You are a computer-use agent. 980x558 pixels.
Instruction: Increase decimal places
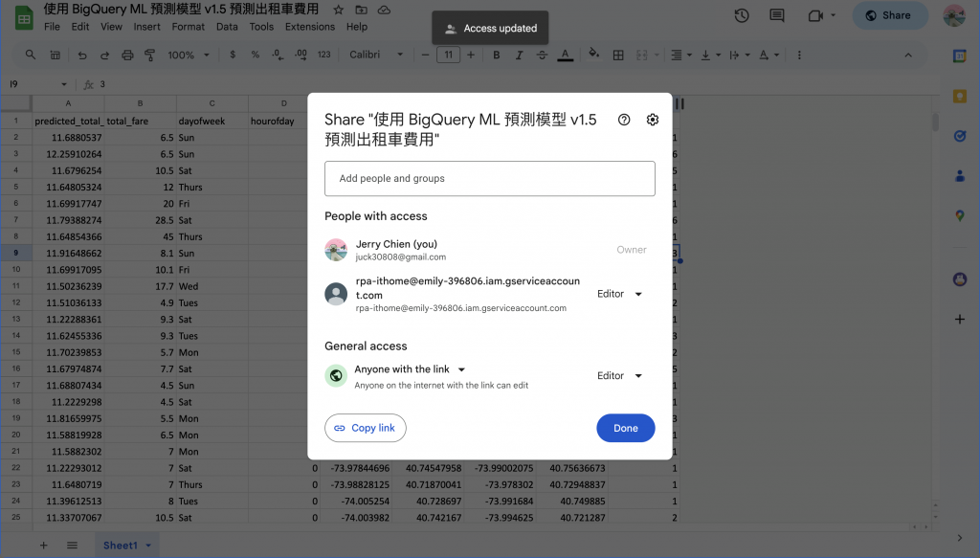[x=301, y=55]
